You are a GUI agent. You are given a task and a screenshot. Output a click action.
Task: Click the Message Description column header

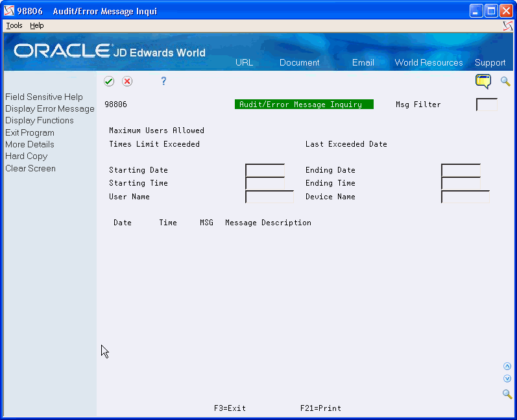click(x=268, y=223)
